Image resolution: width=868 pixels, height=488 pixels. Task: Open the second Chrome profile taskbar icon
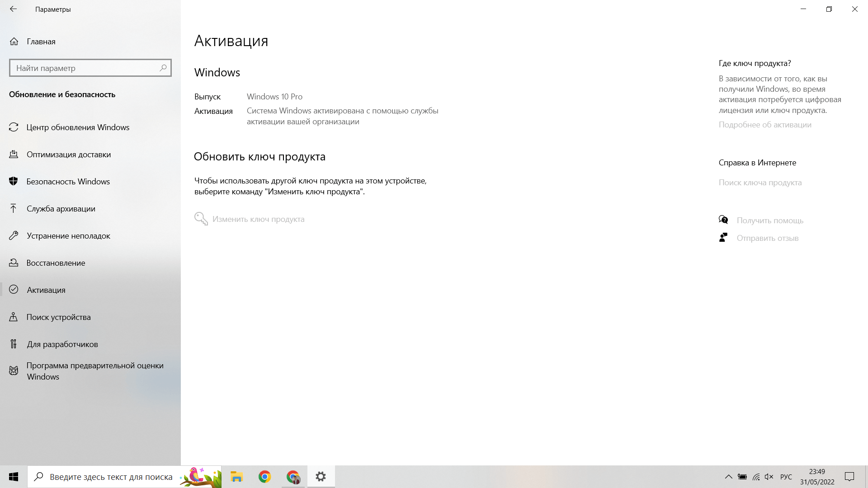pos(293,477)
